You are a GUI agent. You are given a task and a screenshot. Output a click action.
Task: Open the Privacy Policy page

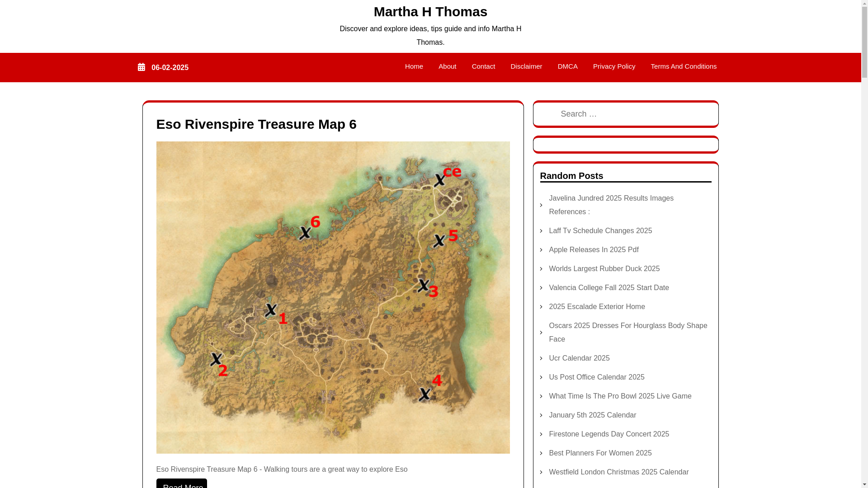(614, 66)
